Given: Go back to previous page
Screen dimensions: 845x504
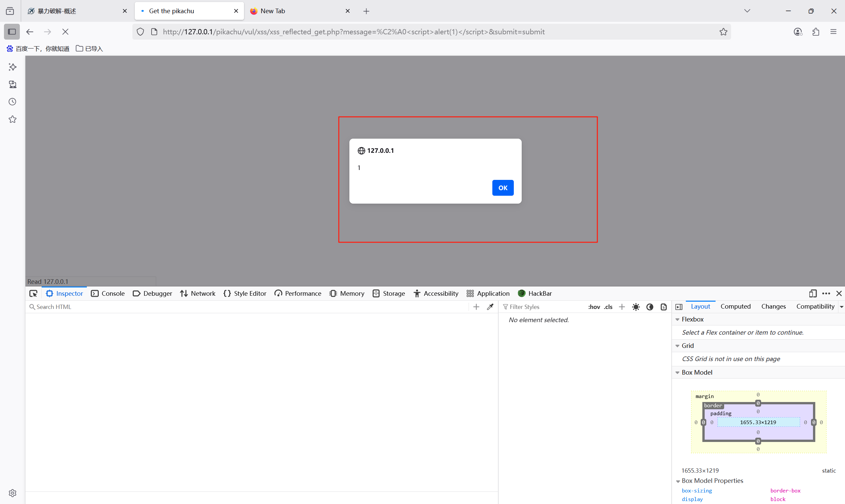Looking at the screenshot, I should point(30,32).
